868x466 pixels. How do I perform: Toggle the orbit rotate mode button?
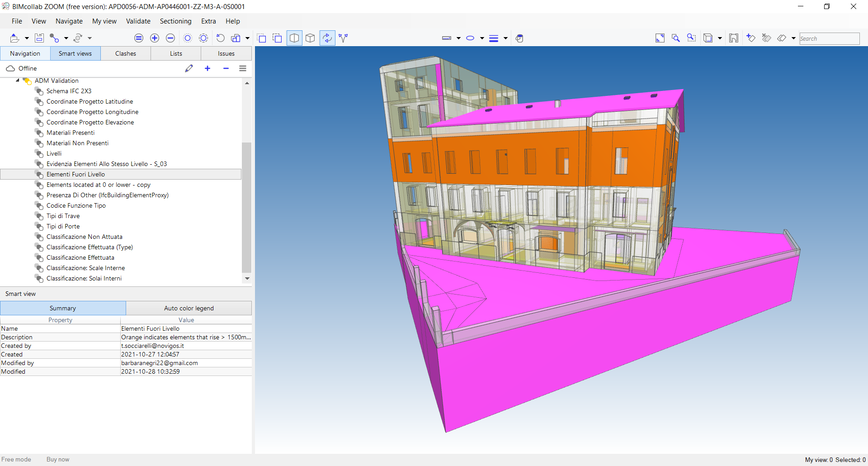[327, 38]
